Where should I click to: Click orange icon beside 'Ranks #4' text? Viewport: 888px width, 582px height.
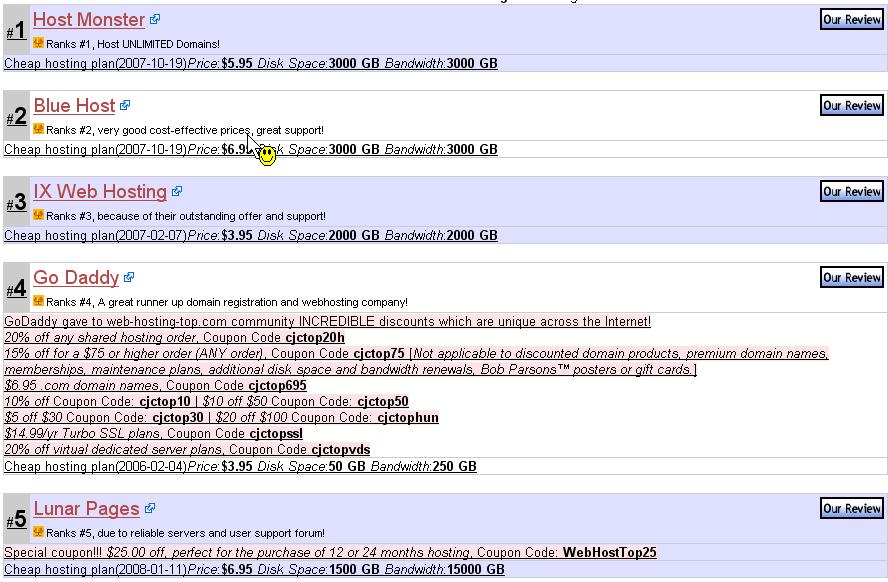point(38,301)
